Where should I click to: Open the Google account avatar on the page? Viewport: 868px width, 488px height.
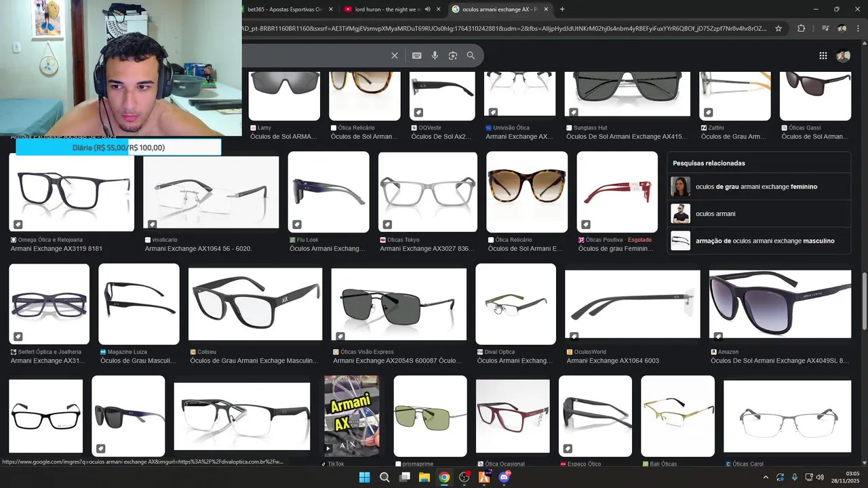click(844, 56)
